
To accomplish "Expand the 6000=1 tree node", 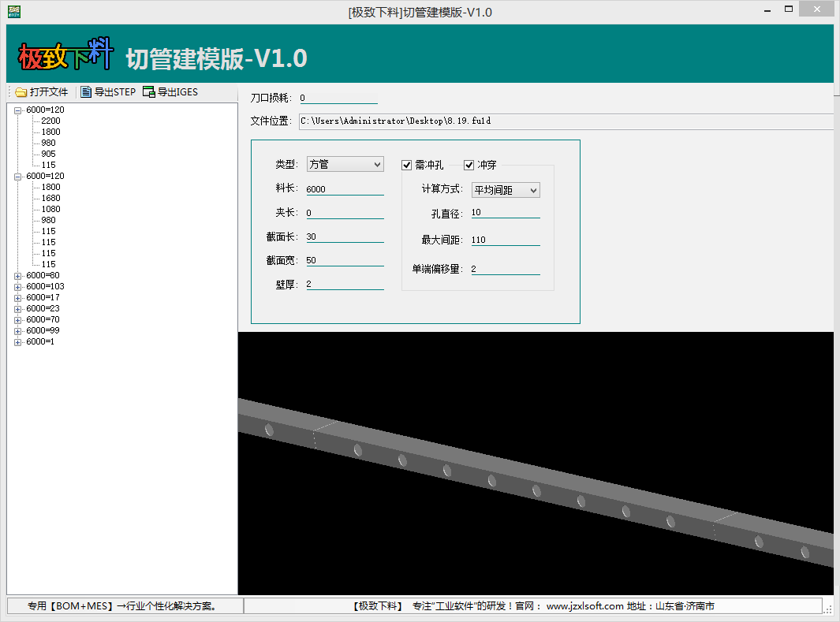I will tap(17, 342).
